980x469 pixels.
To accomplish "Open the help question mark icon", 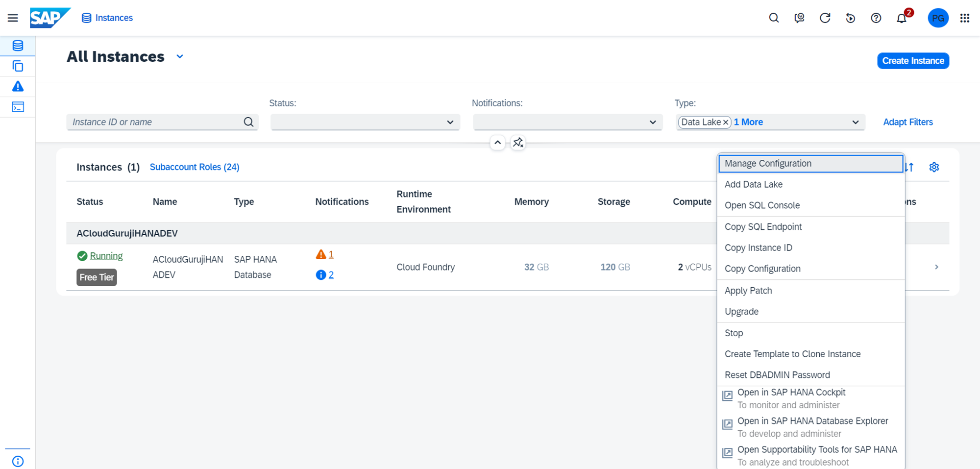I will pyautogui.click(x=876, y=18).
